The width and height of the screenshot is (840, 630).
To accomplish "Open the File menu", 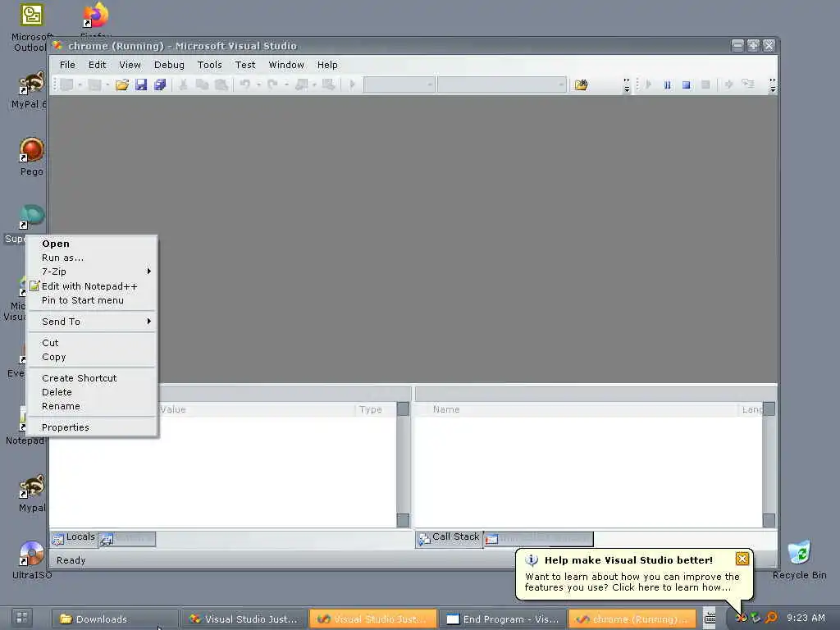I will pyautogui.click(x=67, y=65).
